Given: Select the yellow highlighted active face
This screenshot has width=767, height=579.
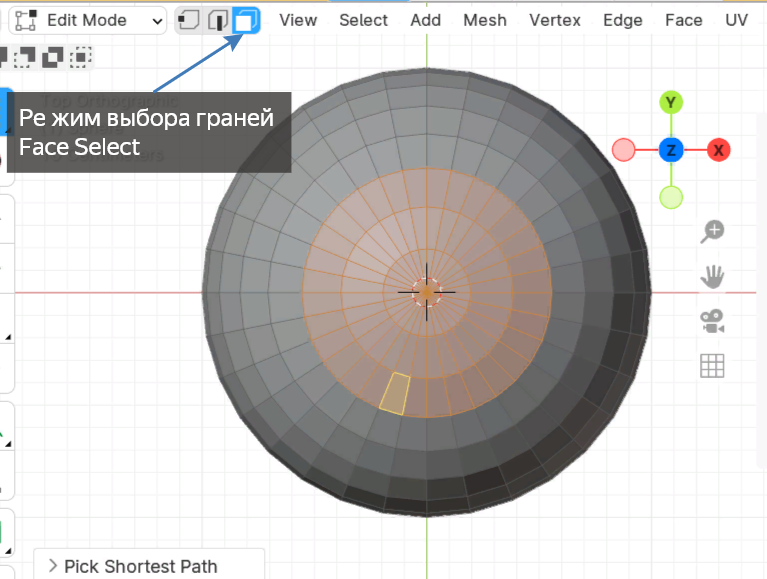Looking at the screenshot, I should (395, 394).
